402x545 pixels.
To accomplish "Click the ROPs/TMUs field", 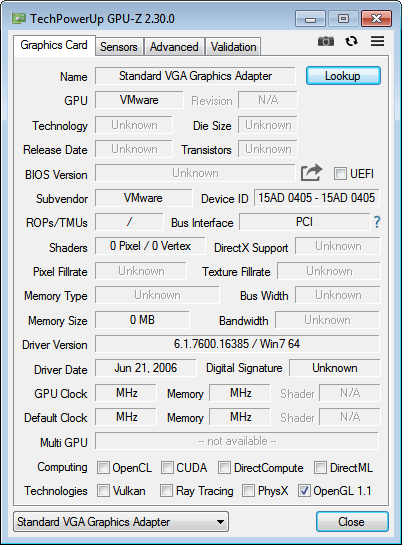I will click(129, 222).
